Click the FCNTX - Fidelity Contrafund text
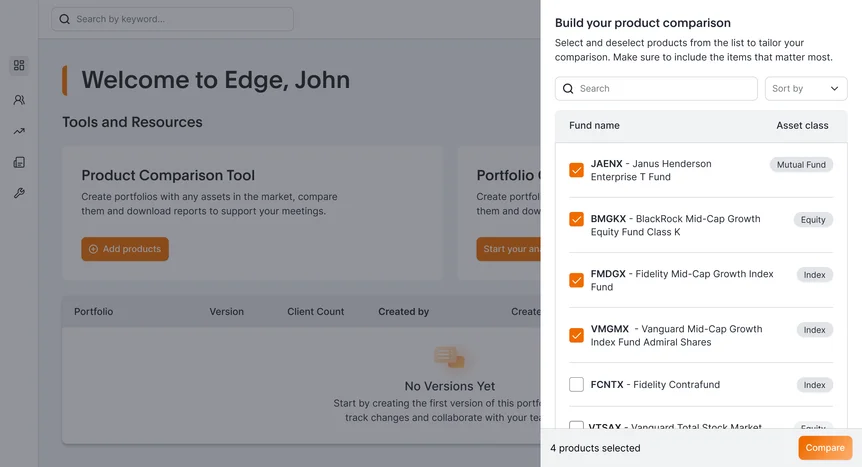 click(655, 384)
